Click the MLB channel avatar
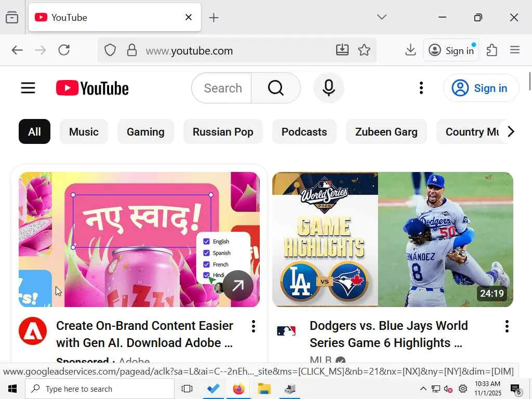This screenshot has width=532, height=399. pos(286,331)
